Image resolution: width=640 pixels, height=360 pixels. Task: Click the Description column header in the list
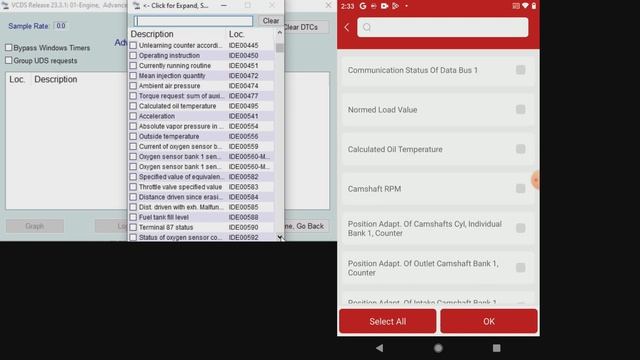[x=177, y=34]
